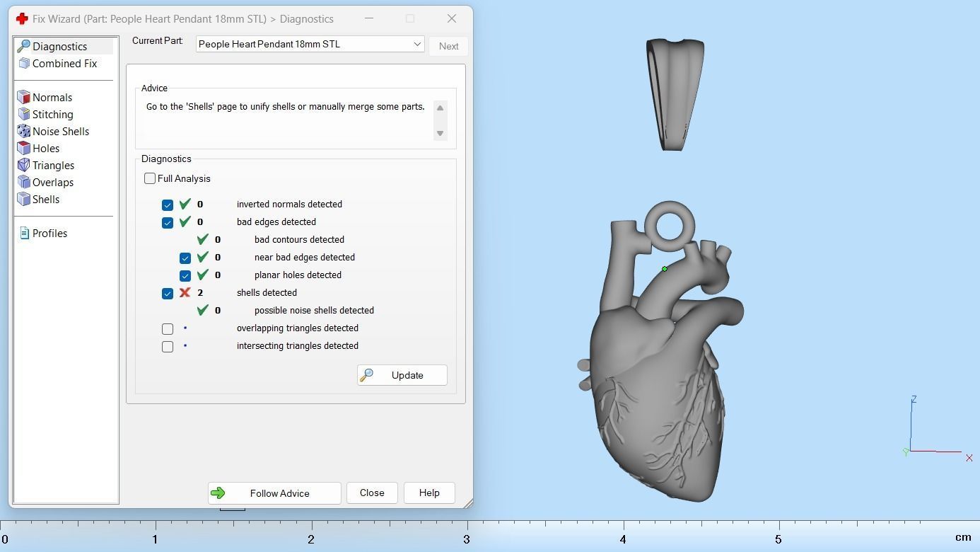Open the Profiles page
Screen dimensions: 980x552
coord(49,233)
